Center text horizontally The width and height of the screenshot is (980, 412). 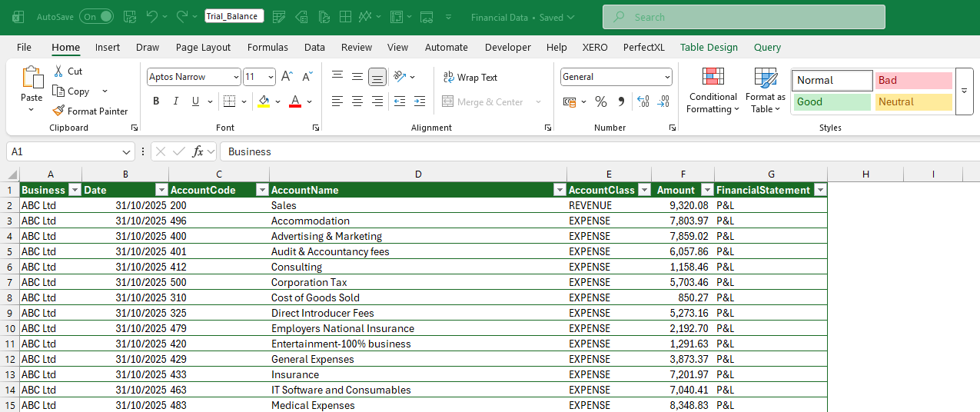357,101
